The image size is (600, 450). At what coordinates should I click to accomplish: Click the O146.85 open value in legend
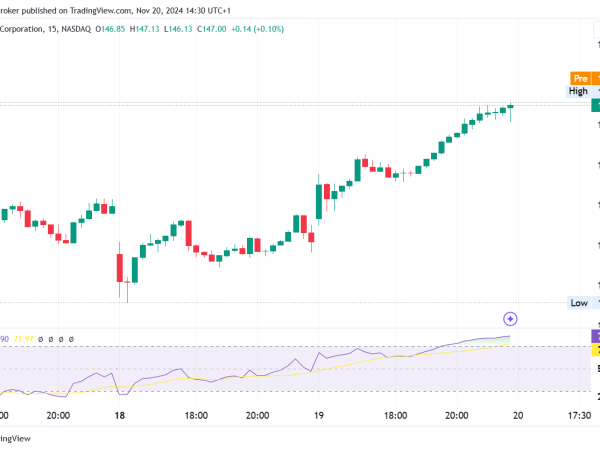[x=110, y=29]
